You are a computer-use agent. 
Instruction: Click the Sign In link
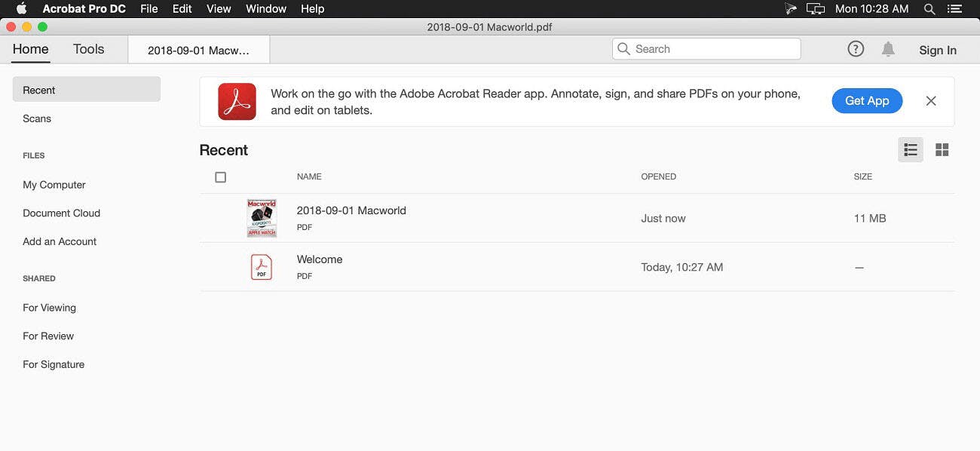point(937,50)
